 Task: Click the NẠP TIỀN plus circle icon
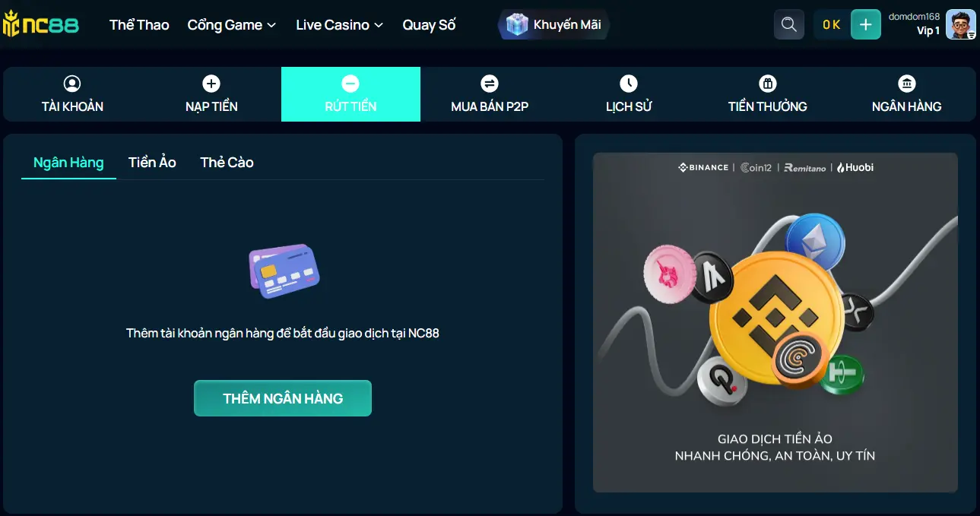211,84
